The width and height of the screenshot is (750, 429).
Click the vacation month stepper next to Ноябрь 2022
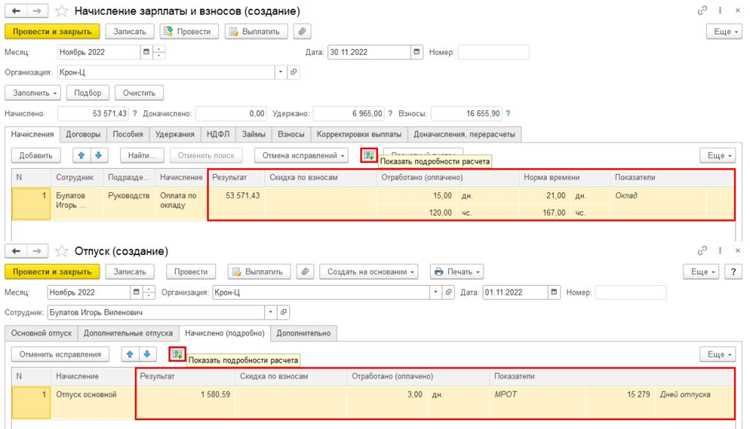pyautogui.click(x=149, y=292)
